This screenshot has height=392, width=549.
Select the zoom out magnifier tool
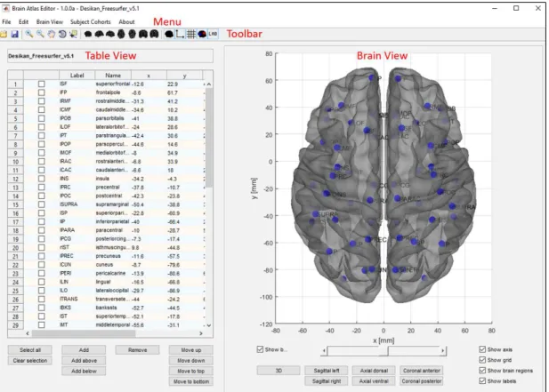point(40,35)
